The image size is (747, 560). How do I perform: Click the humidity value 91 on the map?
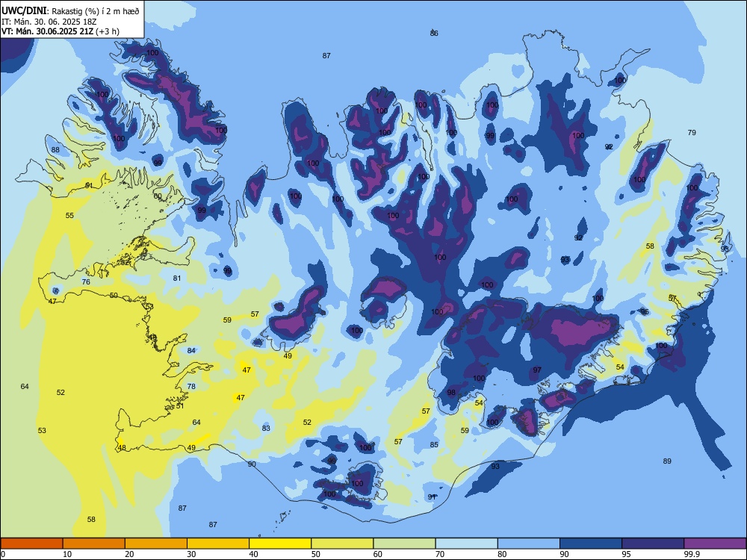coord(432,497)
